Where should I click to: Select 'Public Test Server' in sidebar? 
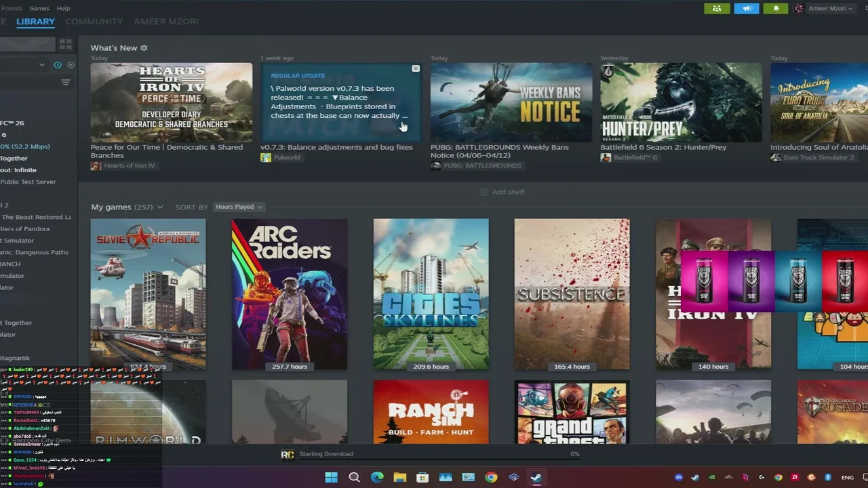click(28, 182)
